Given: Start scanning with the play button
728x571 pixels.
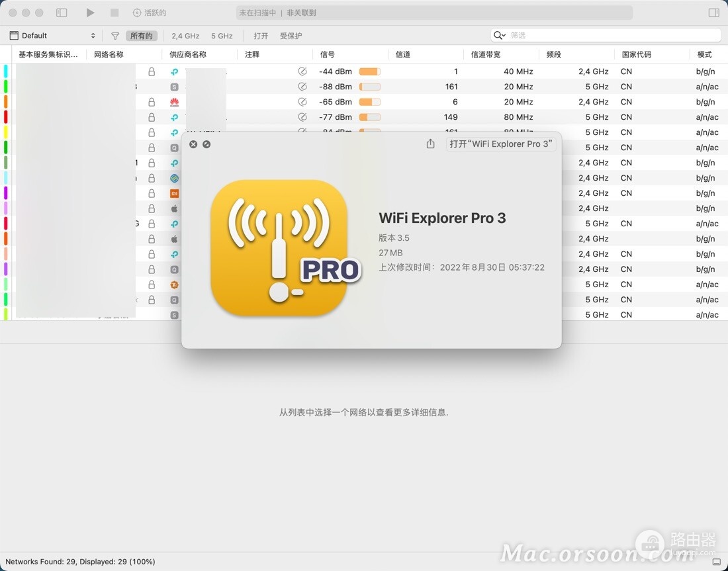Looking at the screenshot, I should coord(90,13).
